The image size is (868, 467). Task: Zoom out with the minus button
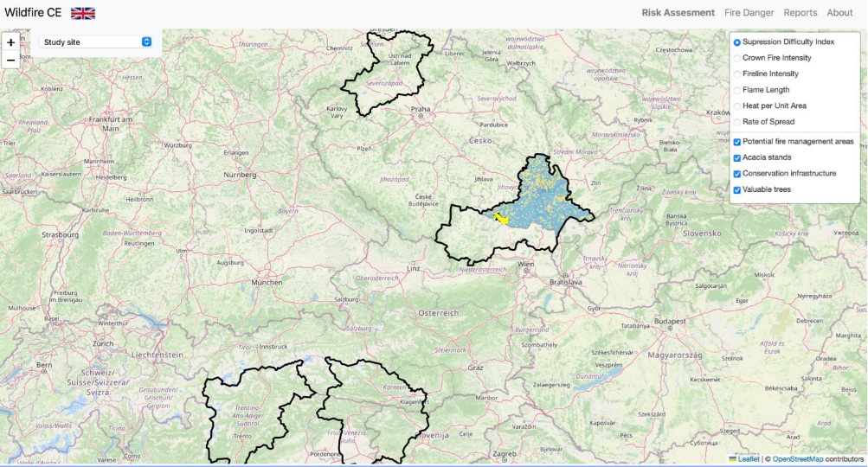10,60
